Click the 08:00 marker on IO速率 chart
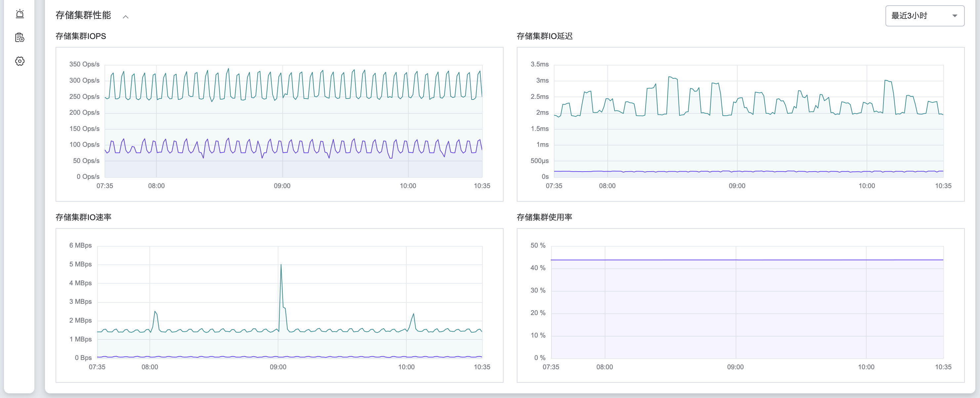The height and width of the screenshot is (398, 980). pos(149,367)
